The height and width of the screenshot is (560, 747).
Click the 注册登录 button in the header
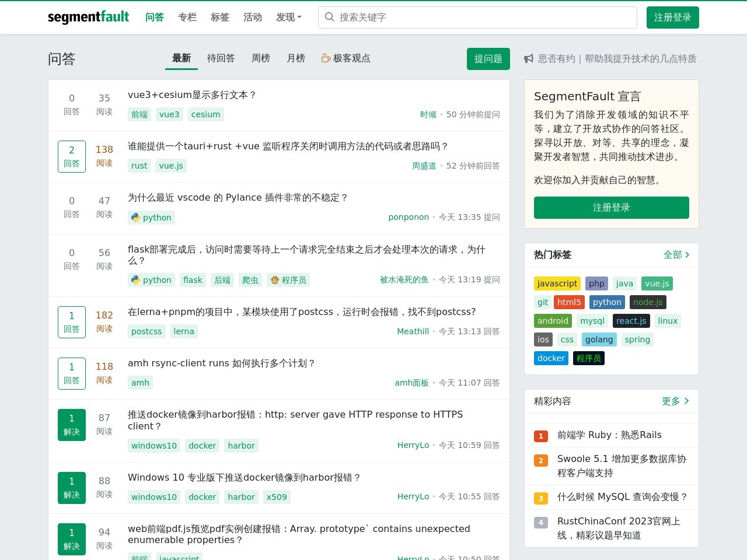coord(672,17)
